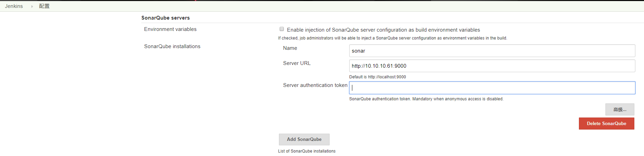Viewport: 644px width, 156px height.
Task: Click the 'Environment variables' setting label
Action: coord(170,29)
